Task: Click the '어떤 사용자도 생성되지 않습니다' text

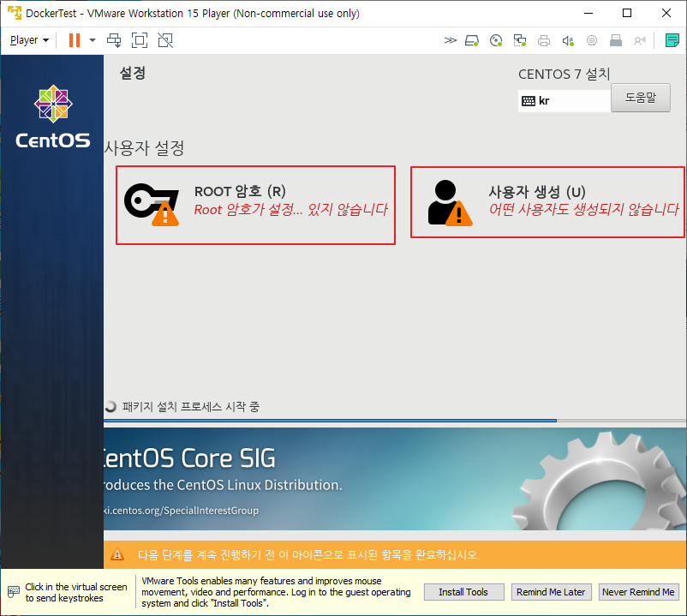Action: coord(584,209)
